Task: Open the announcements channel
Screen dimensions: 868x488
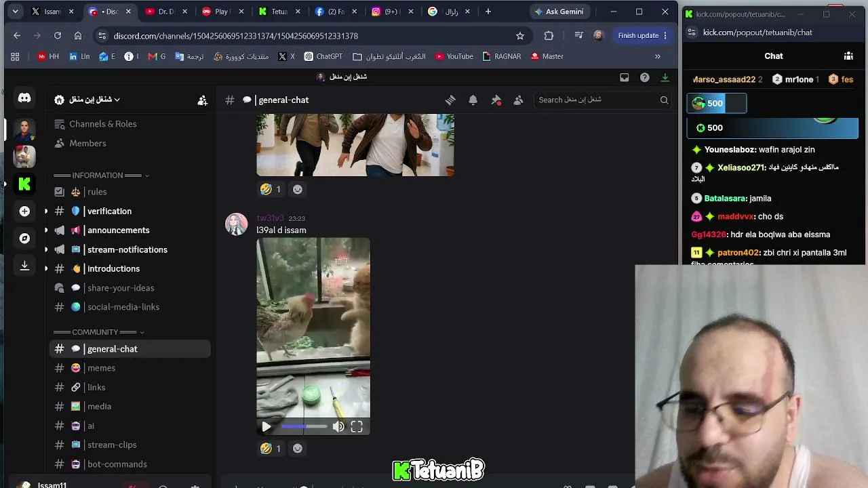Action: point(130,230)
